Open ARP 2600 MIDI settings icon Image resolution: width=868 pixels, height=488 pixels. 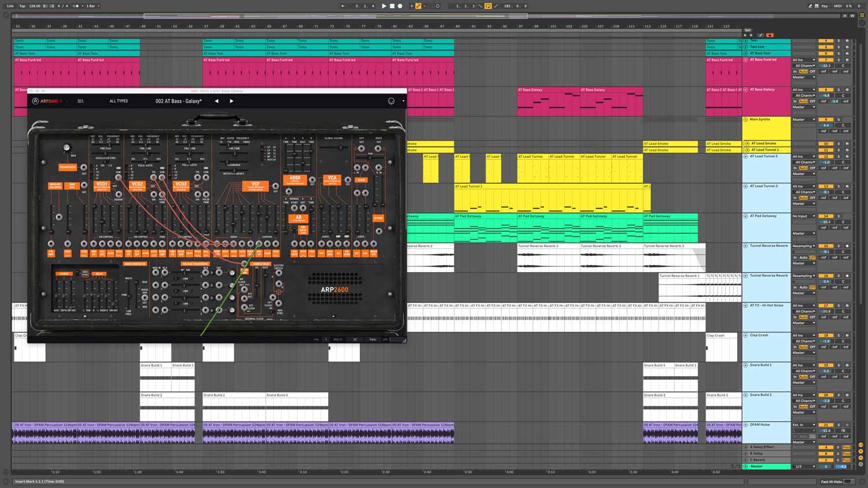tap(391, 101)
